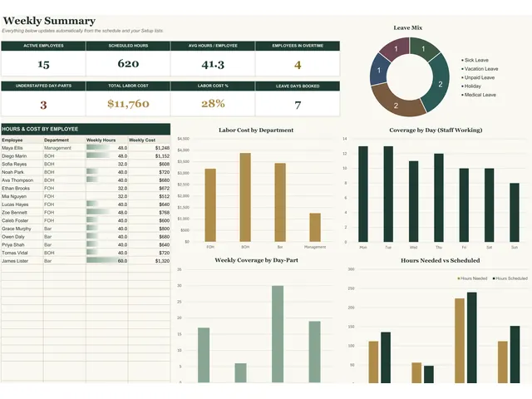Select the Understaffed Day-Parts value 3
The image size is (532, 399).
pos(43,105)
